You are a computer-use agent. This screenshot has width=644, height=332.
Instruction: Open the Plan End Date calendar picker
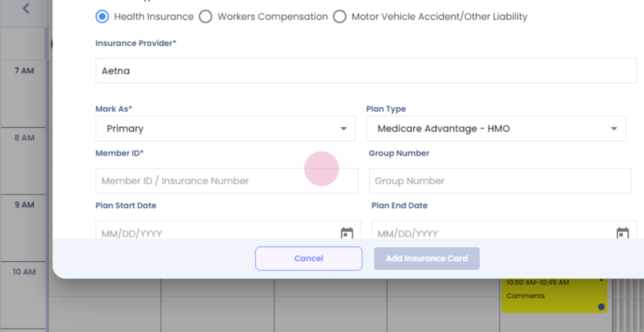[623, 233]
